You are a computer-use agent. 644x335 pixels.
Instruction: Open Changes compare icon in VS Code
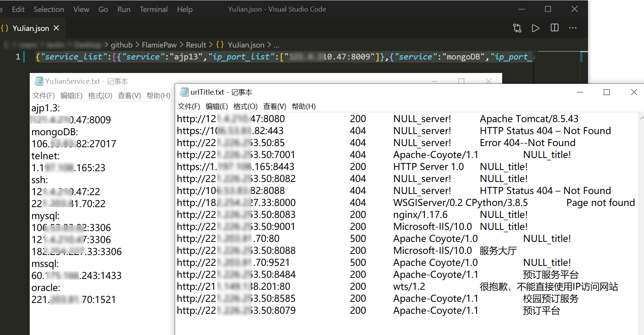pos(517,28)
